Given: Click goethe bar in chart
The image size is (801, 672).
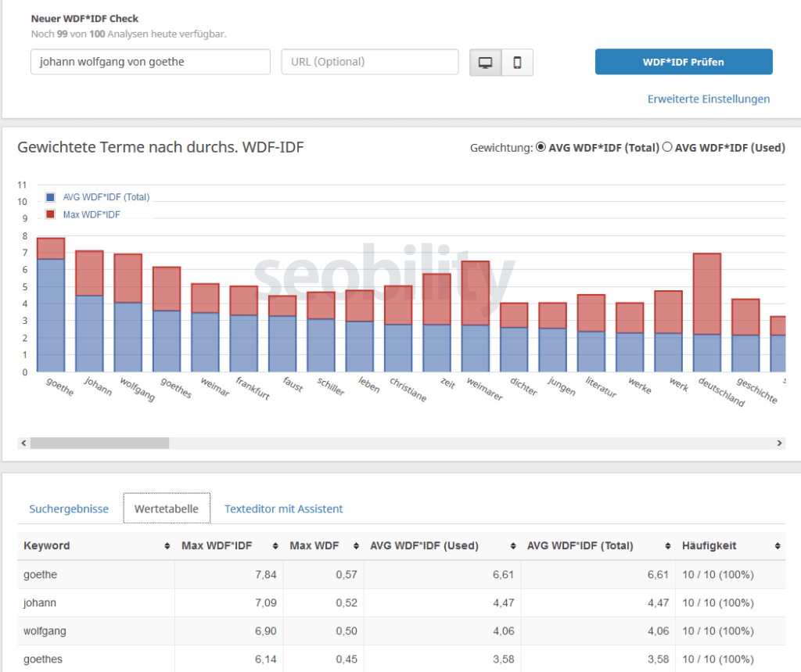Looking at the screenshot, I should click(51, 305).
